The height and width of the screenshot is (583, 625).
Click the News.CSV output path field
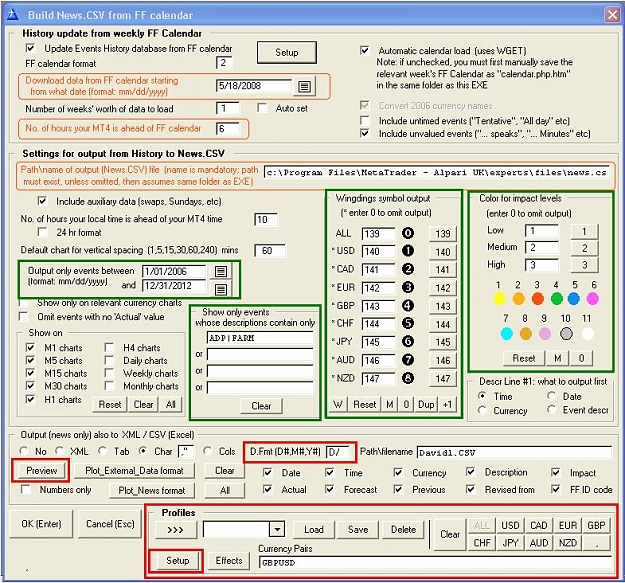pyautogui.click(x=437, y=173)
